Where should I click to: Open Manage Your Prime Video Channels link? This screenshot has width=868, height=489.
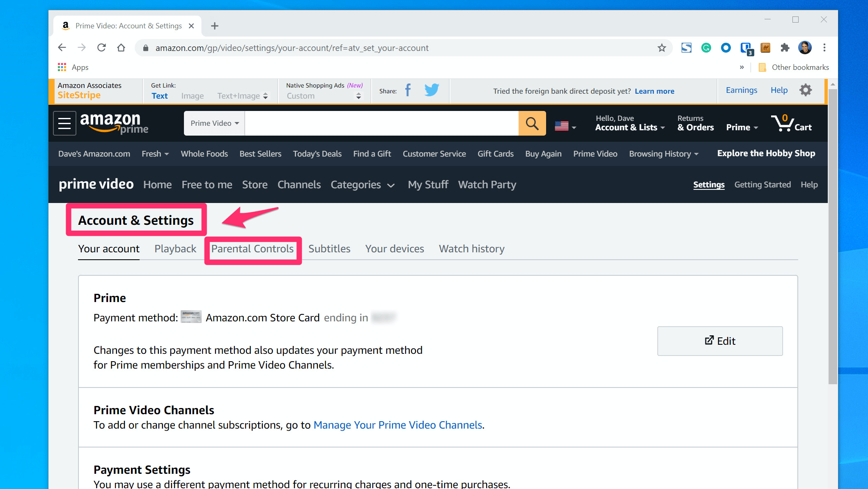(397, 425)
